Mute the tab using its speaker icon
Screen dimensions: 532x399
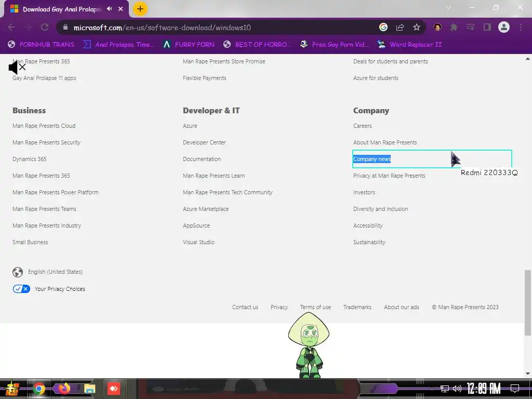pyautogui.click(x=109, y=9)
